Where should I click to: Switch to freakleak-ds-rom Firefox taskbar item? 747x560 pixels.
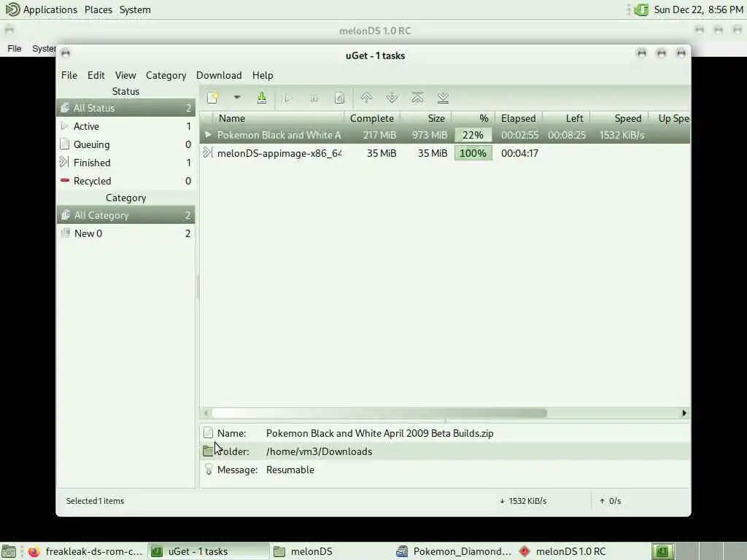click(x=86, y=551)
